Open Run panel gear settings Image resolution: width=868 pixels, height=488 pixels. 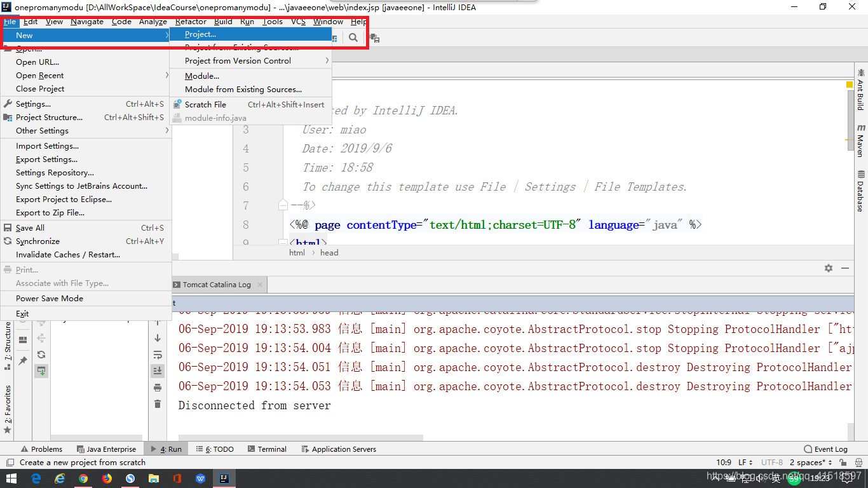point(829,268)
